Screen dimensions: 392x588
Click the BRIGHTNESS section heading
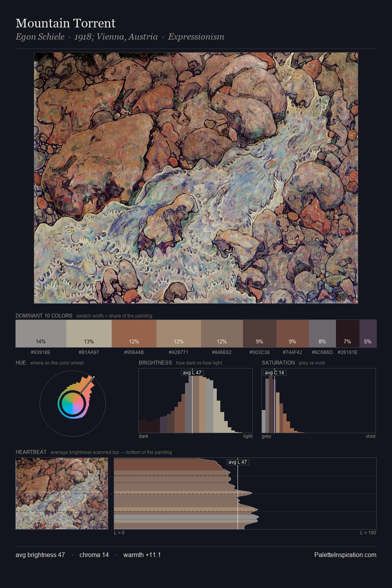pos(155,363)
